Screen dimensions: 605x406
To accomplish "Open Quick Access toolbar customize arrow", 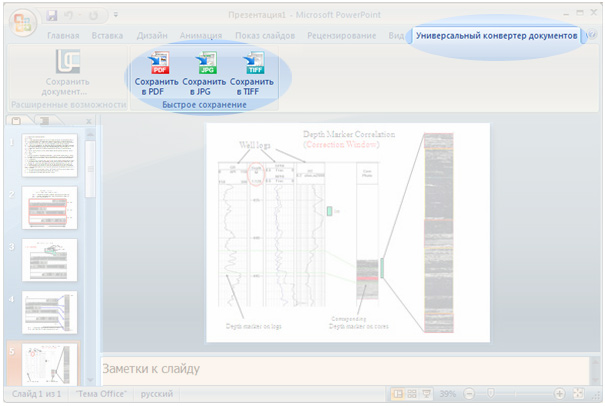I will click(115, 15).
